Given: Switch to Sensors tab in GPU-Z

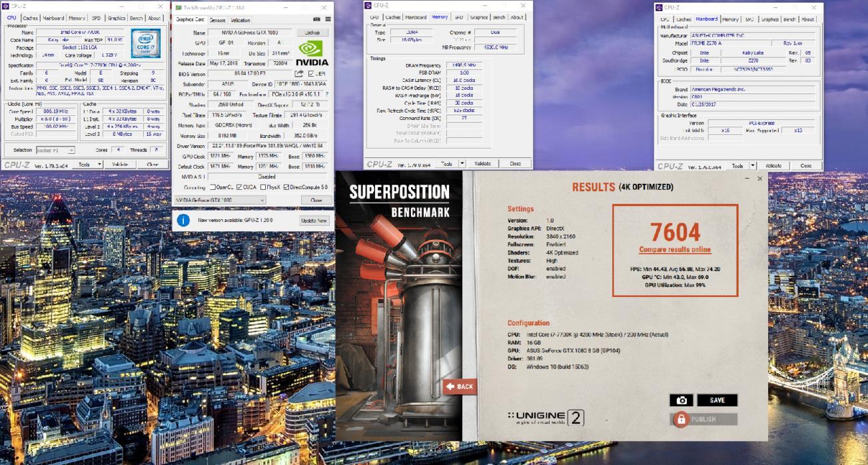Looking at the screenshot, I should click(x=217, y=21).
